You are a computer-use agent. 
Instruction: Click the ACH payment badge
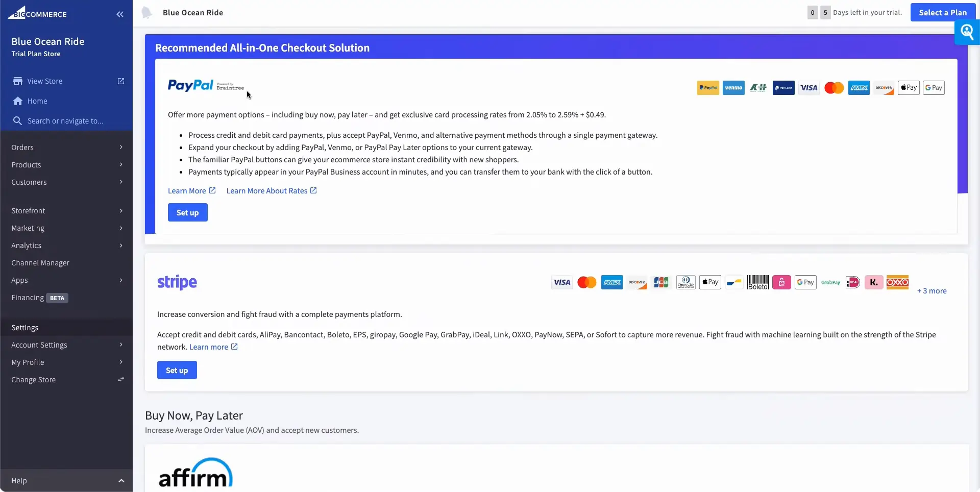point(758,88)
